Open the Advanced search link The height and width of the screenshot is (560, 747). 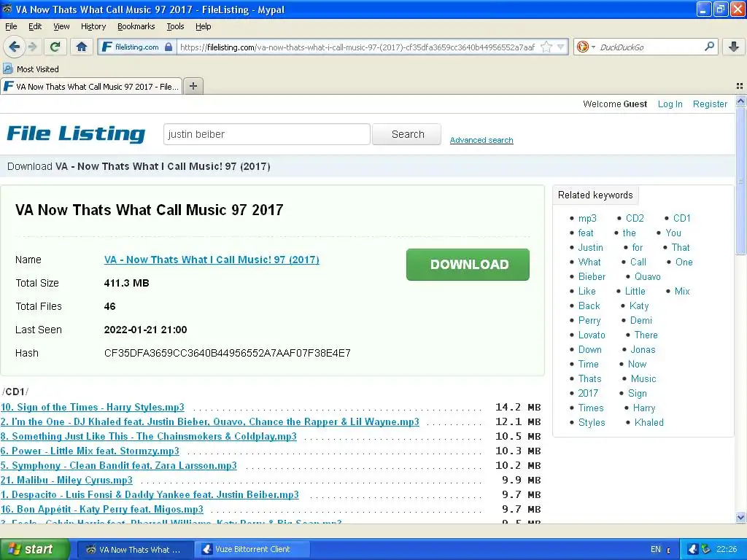pyautogui.click(x=481, y=140)
